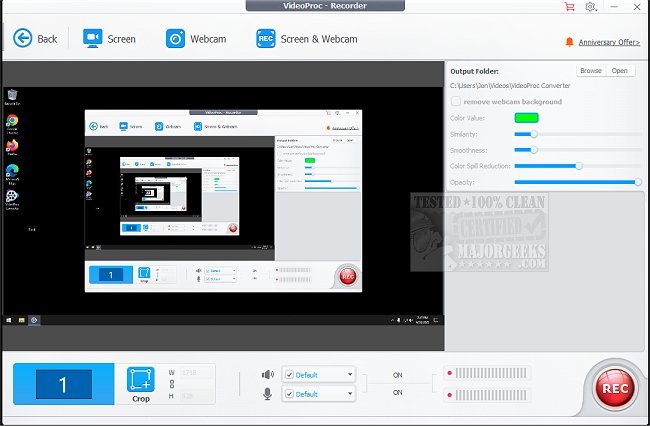Switch to Screen & Webcam mode
Image resolution: width=650 pixels, height=426 pixels.
point(306,39)
